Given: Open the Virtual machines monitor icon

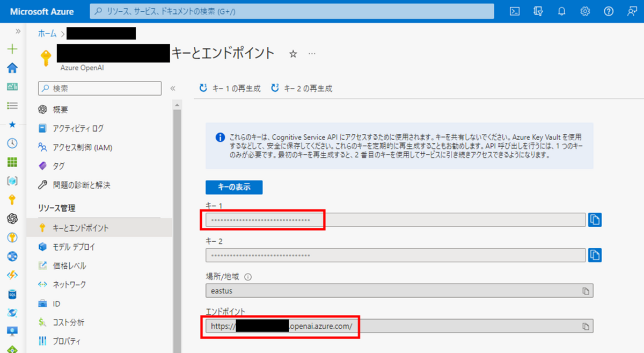Looking at the screenshot, I should pyautogui.click(x=12, y=331).
